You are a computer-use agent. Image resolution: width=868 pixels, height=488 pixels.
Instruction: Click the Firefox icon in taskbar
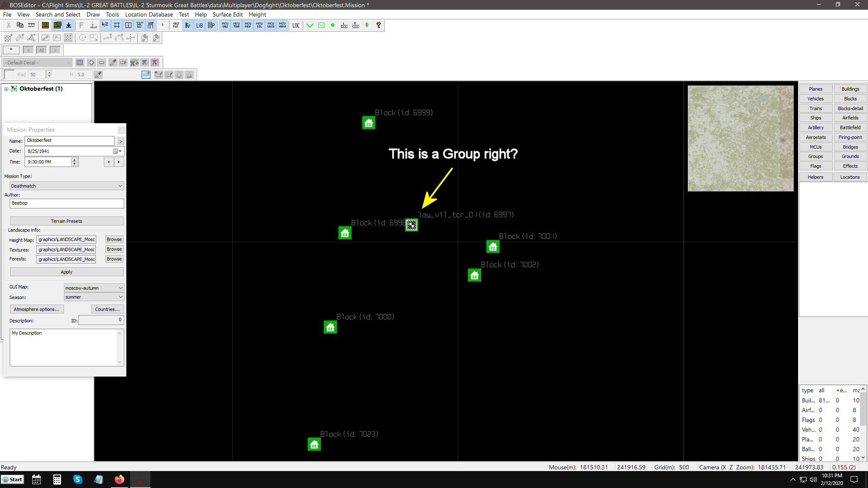click(120, 480)
